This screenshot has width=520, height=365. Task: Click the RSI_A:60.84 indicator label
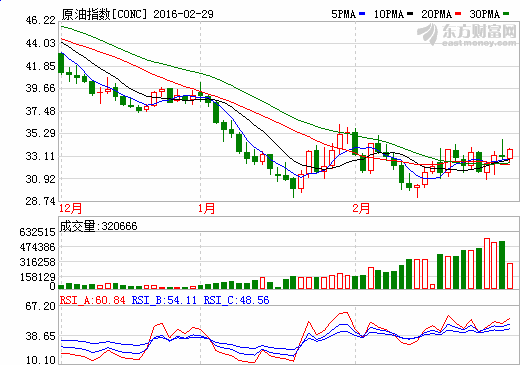click(93, 300)
